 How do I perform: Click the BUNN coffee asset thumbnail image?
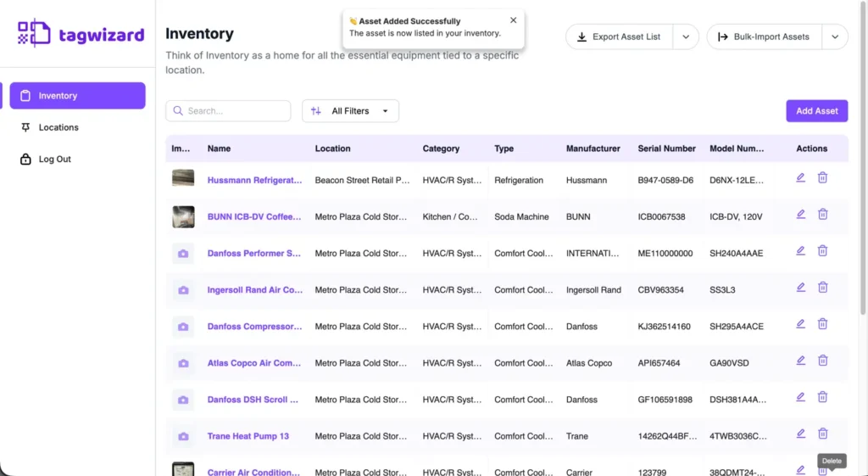pyautogui.click(x=183, y=216)
